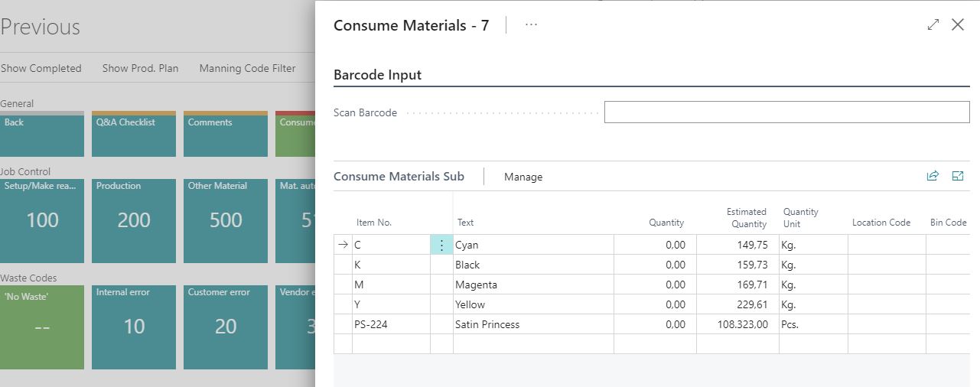Open the Q&A Checklist tile

tap(134, 134)
